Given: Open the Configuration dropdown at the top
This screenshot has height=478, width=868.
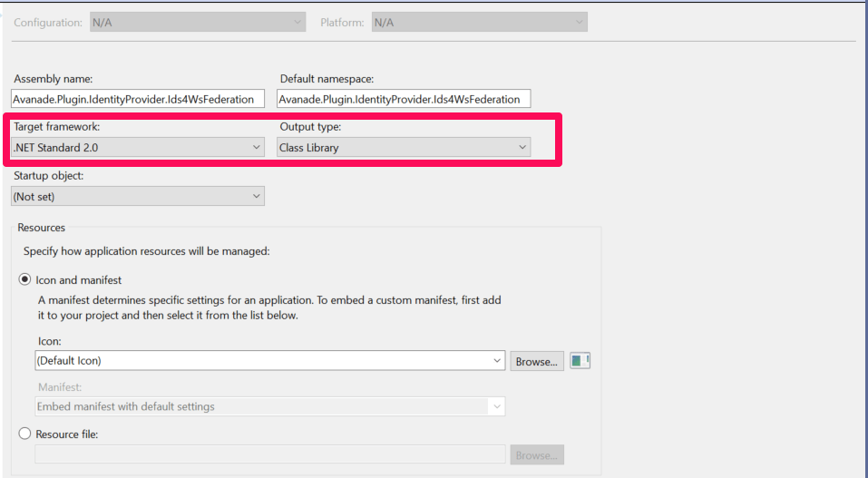Looking at the screenshot, I should pos(198,23).
